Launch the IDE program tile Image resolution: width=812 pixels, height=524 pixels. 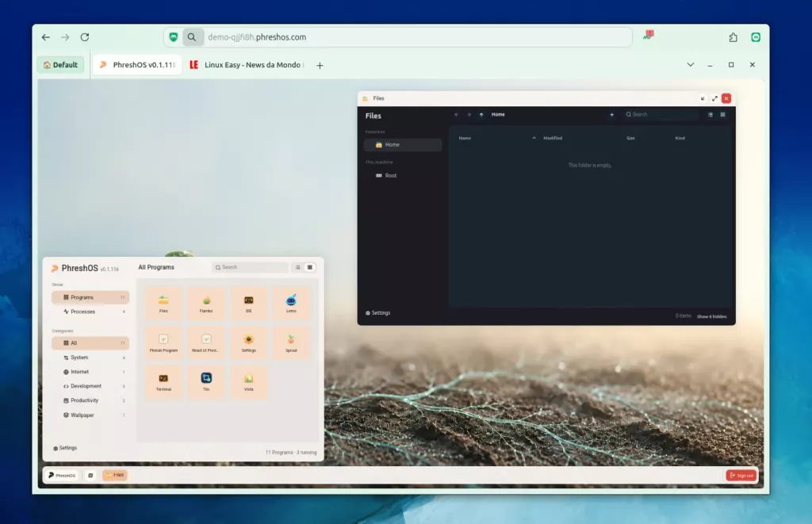coord(248,303)
